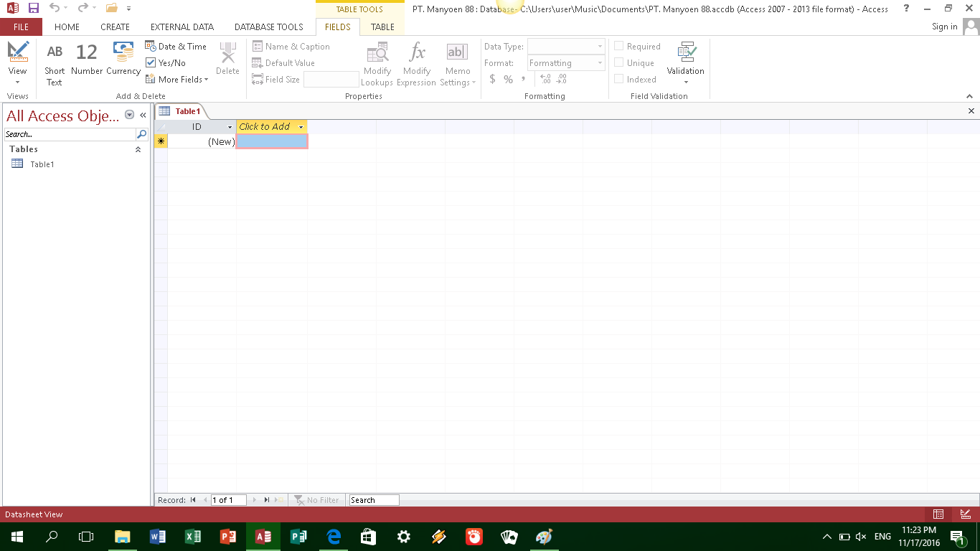
Task: Apply currency dollar format
Action: click(493, 80)
